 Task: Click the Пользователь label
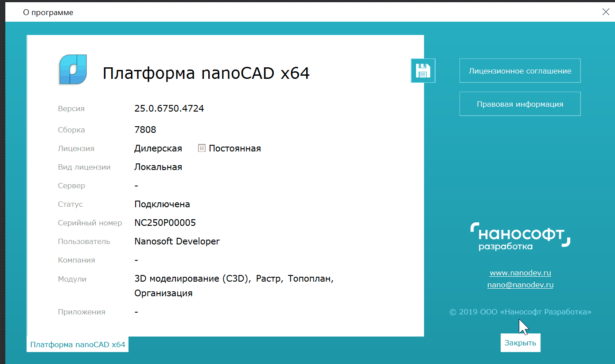coord(84,241)
